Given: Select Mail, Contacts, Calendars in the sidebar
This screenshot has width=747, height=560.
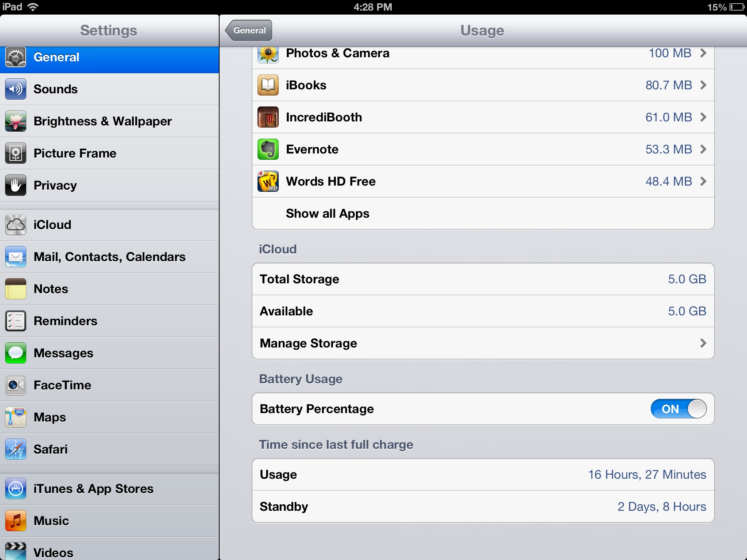Looking at the screenshot, I should tap(109, 257).
